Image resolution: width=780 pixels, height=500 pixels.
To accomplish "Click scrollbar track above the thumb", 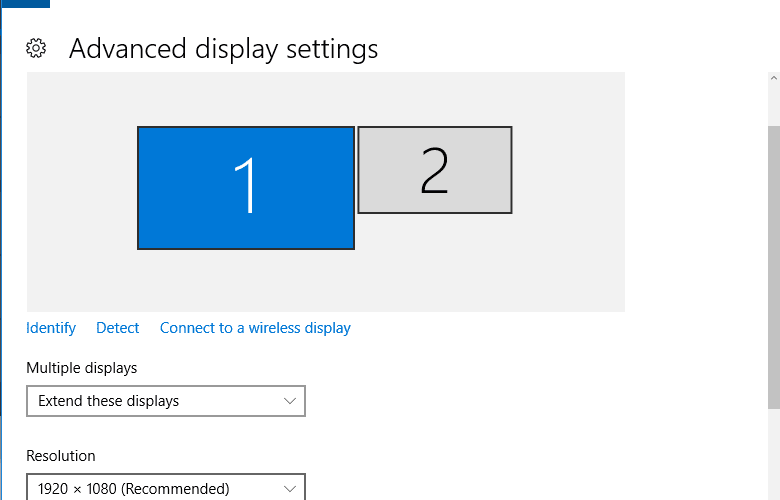I will click(774, 105).
